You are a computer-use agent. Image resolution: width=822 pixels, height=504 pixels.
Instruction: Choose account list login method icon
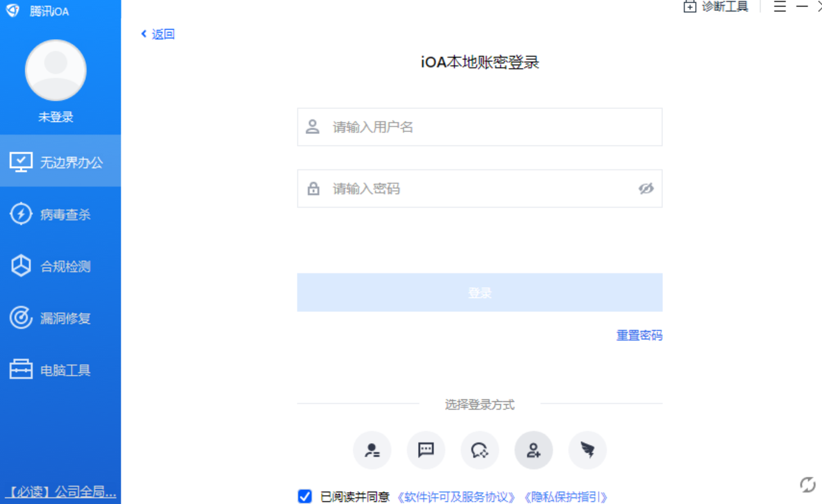(x=372, y=450)
